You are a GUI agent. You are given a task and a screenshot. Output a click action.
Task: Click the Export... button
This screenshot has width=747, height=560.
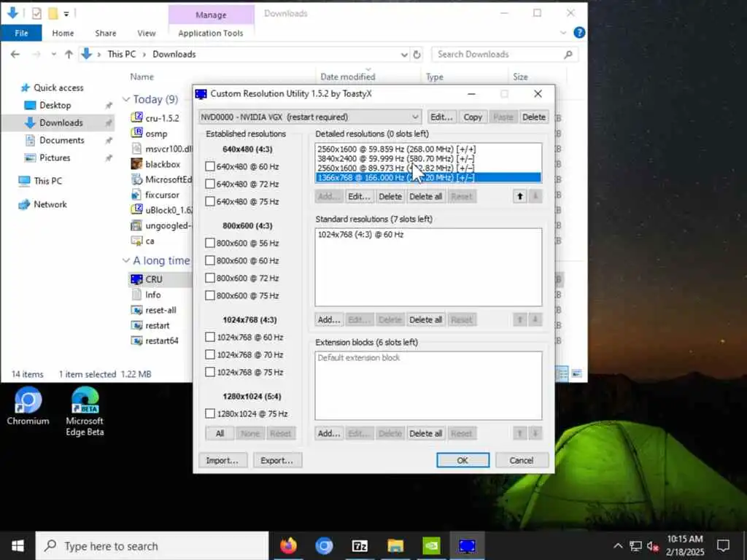pyautogui.click(x=276, y=460)
